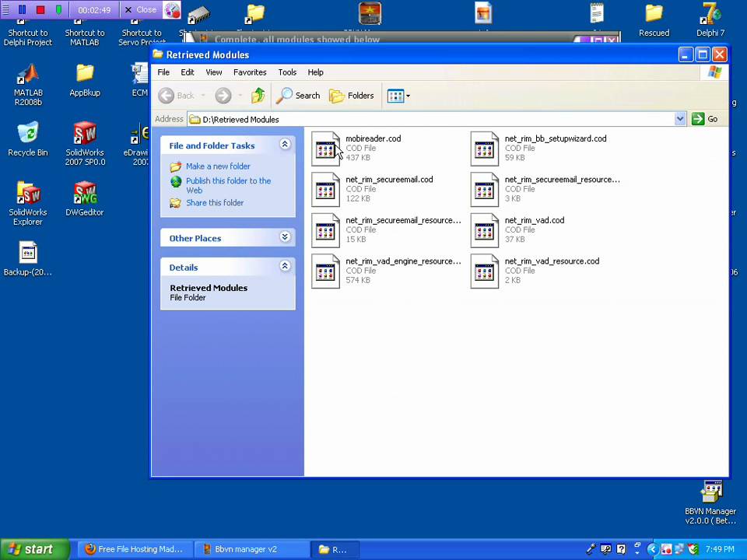Click the net_rim_vad.cod file name

[535, 220]
